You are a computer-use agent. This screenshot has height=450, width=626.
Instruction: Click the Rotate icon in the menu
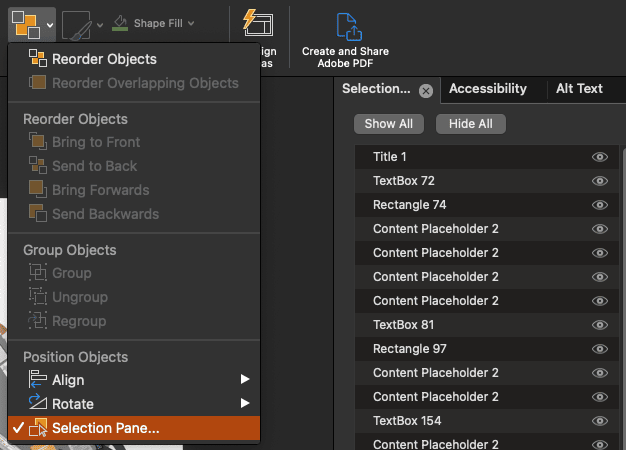pos(38,402)
